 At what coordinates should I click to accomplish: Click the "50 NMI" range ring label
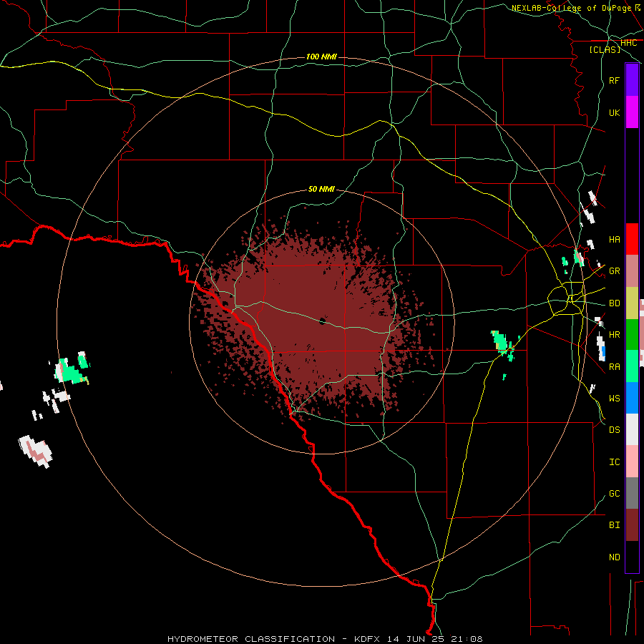click(x=321, y=189)
